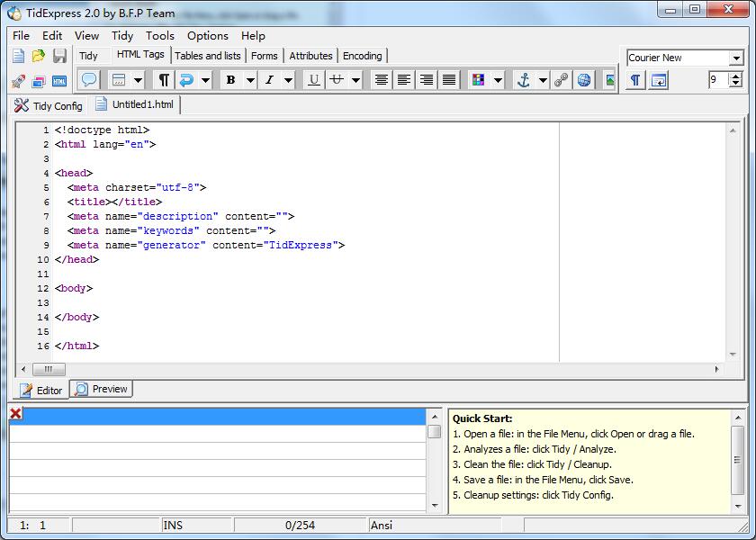Image resolution: width=756 pixels, height=540 pixels.
Task: Click the blue HTML icon
Action: (x=59, y=81)
